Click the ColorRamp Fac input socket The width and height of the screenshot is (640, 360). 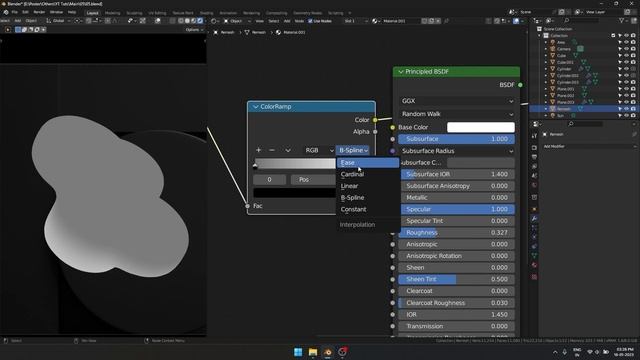(x=247, y=206)
